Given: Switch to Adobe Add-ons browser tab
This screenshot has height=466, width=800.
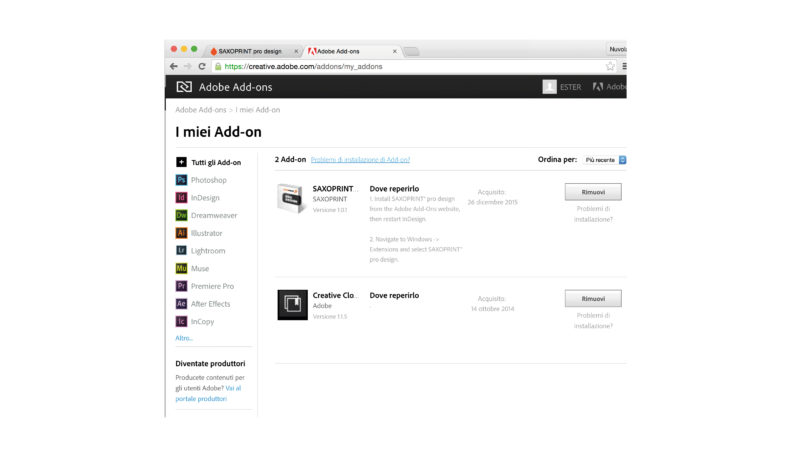Looking at the screenshot, I should click(352, 51).
